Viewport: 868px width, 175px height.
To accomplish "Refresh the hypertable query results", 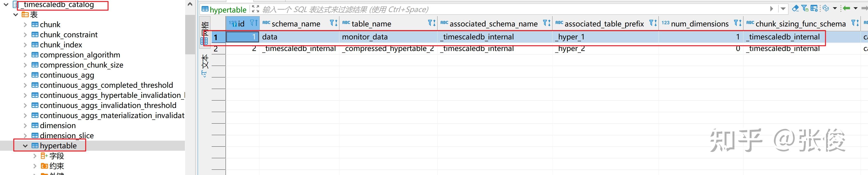I will [x=825, y=8].
